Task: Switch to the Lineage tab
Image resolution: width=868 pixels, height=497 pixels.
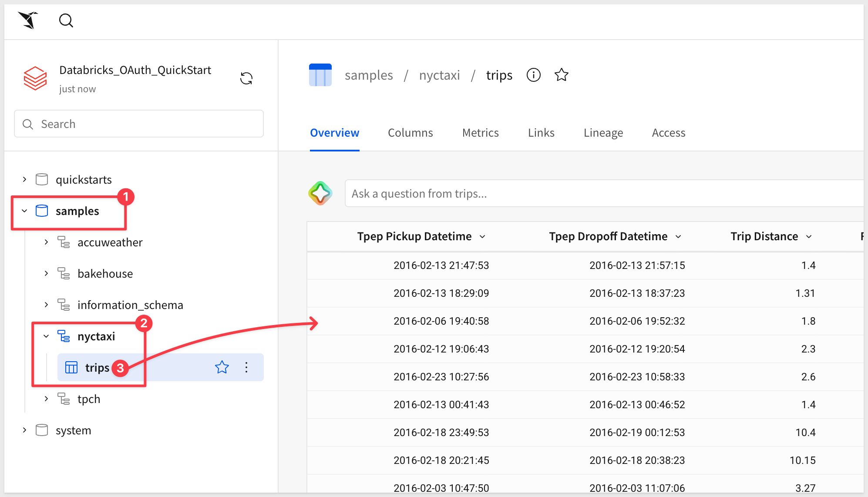Action: (x=603, y=133)
